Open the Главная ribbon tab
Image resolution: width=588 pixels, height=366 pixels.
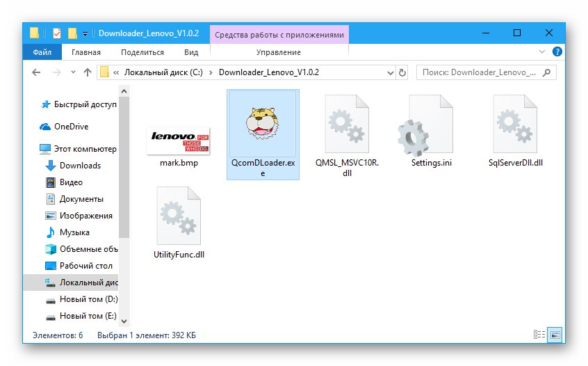point(86,52)
